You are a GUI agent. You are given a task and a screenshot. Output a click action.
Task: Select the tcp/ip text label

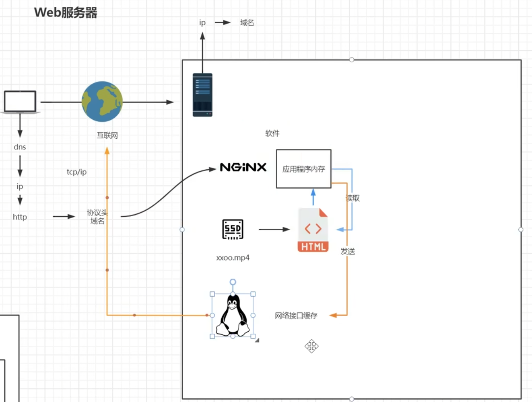click(76, 172)
